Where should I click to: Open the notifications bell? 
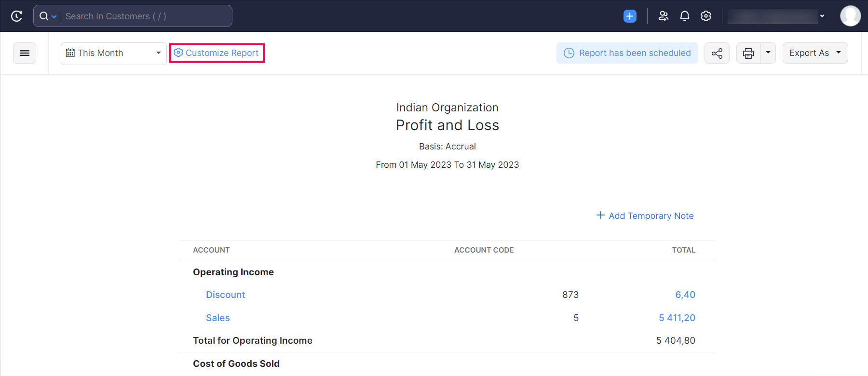pos(685,16)
